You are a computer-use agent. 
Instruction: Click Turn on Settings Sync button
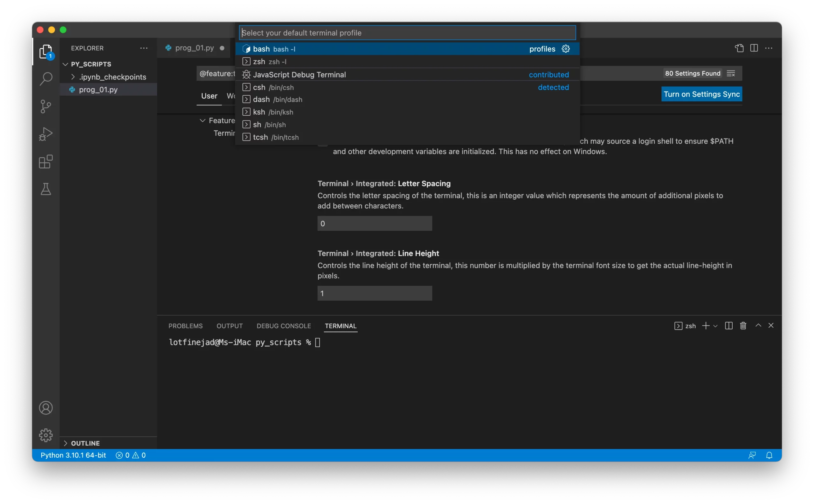[701, 94]
